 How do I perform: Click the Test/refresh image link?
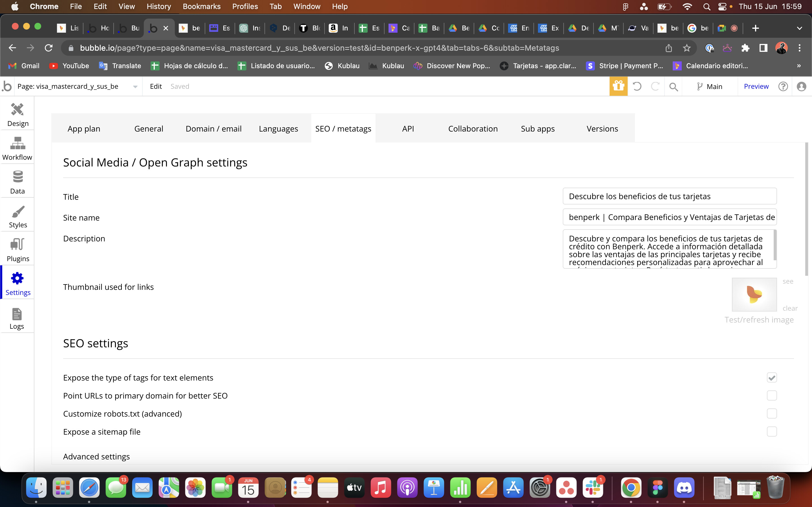coord(759,320)
